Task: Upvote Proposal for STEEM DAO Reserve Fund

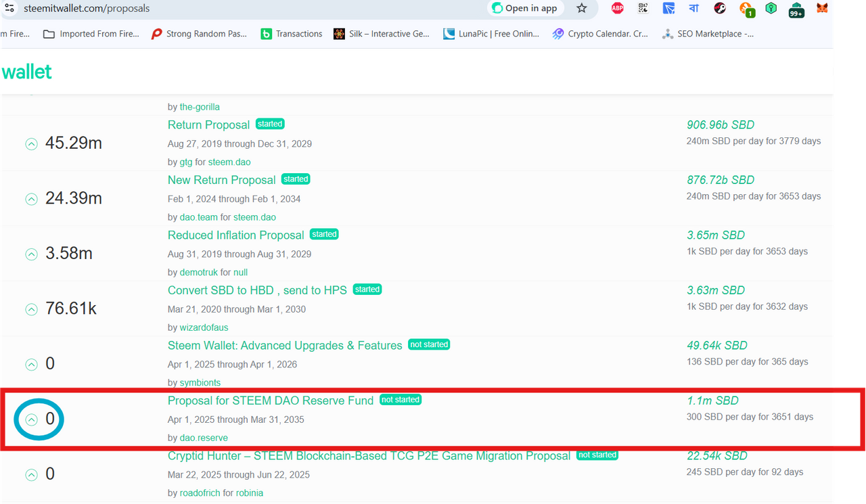Action: [31, 419]
